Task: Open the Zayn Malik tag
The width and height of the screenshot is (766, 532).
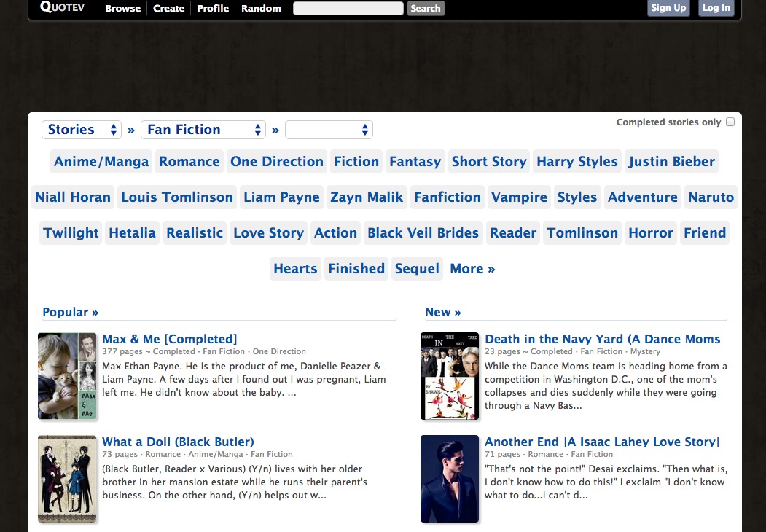Action: (367, 197)
